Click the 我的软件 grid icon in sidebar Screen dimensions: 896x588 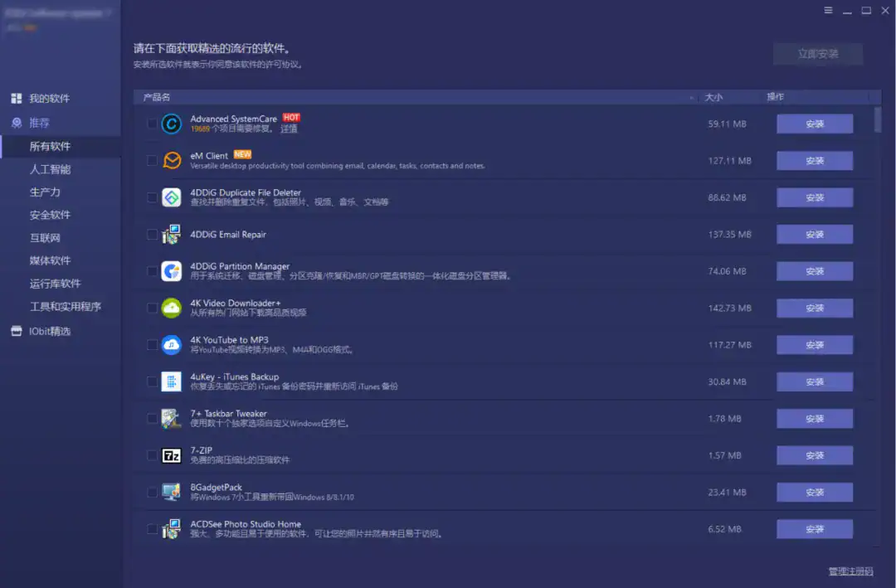click(x=17, y=99)
